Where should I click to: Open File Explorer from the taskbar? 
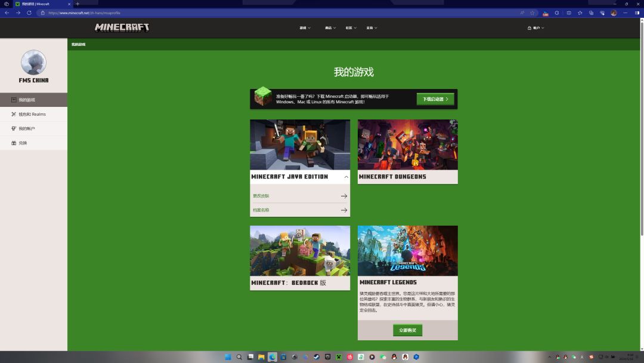(x=261, y=357)
